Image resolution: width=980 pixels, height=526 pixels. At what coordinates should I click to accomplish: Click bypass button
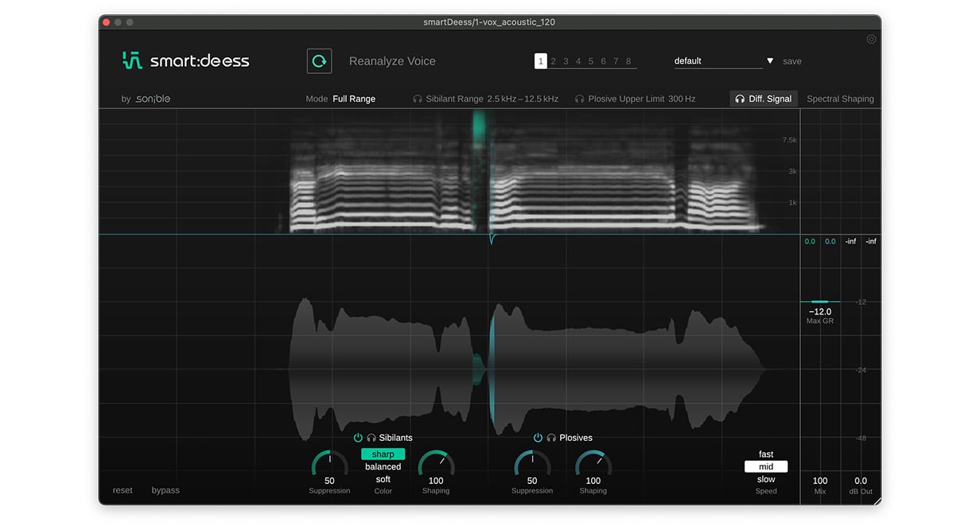[x=165, y=490]
